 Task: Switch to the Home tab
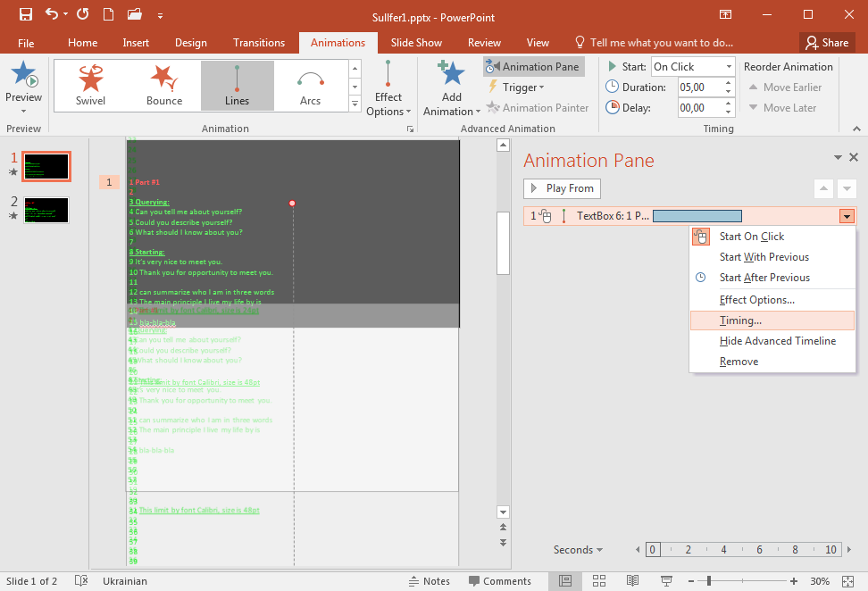pos(82,43)
